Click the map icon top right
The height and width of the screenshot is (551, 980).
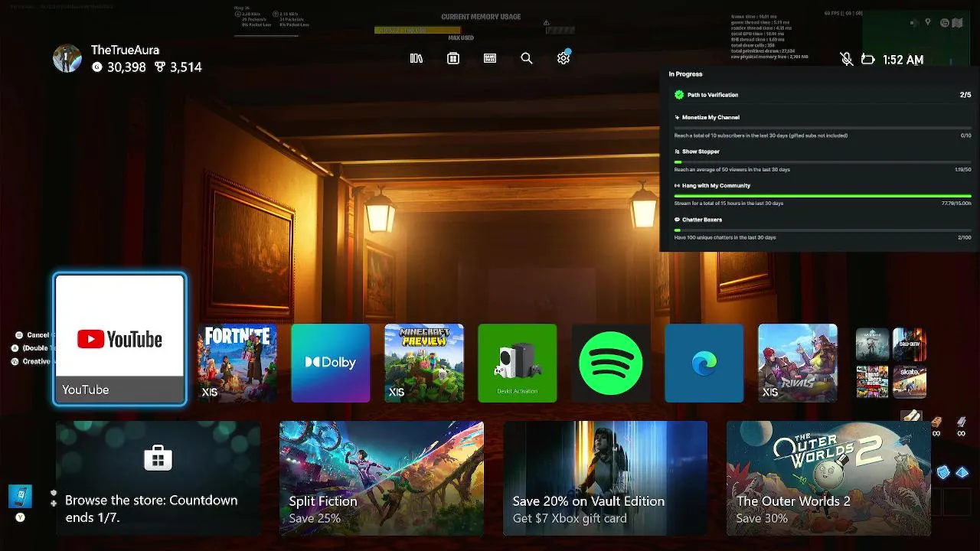tap(957, 23)
